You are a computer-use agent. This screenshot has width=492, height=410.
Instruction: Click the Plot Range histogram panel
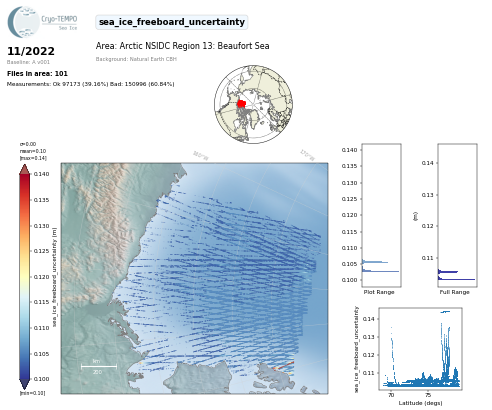381,215
